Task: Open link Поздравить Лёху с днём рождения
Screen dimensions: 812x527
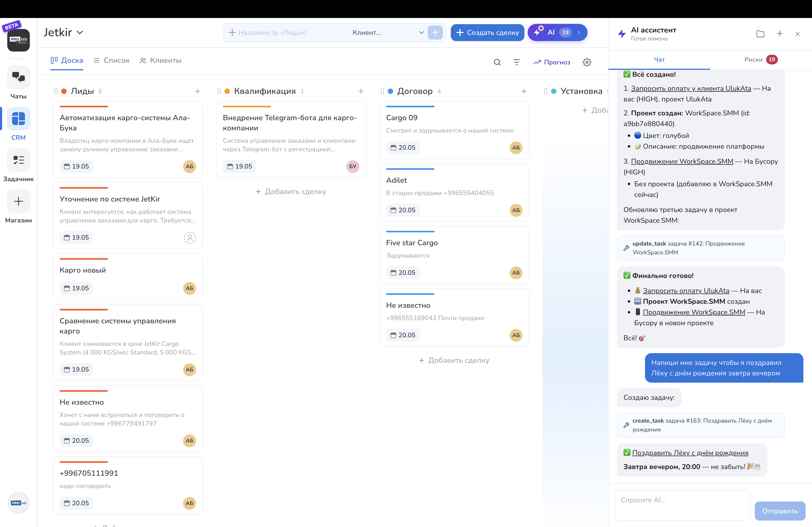Action: click(x=690, y=453)
